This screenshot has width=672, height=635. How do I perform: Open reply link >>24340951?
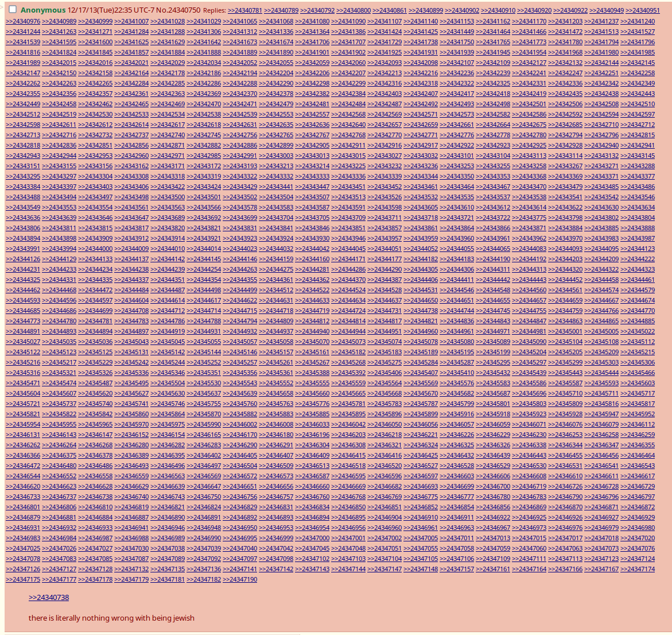pyautogui.click(x=642, y=10)
